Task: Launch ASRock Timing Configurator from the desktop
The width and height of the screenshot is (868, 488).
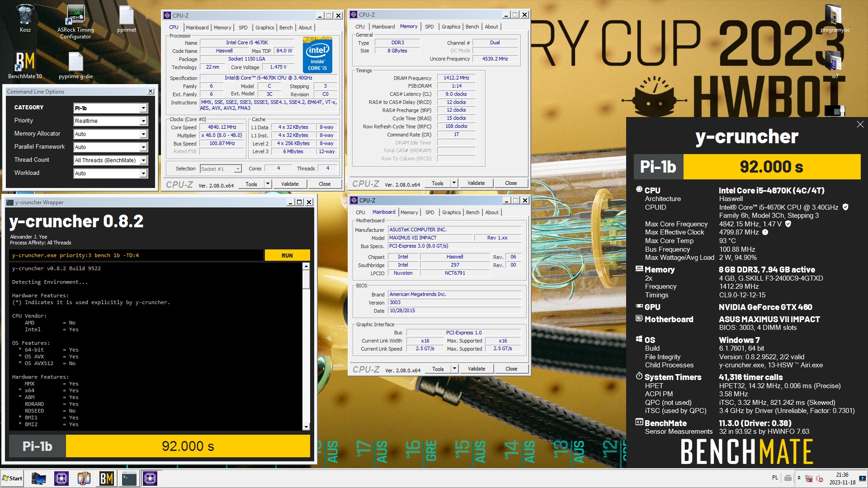Action: point(75,21)
